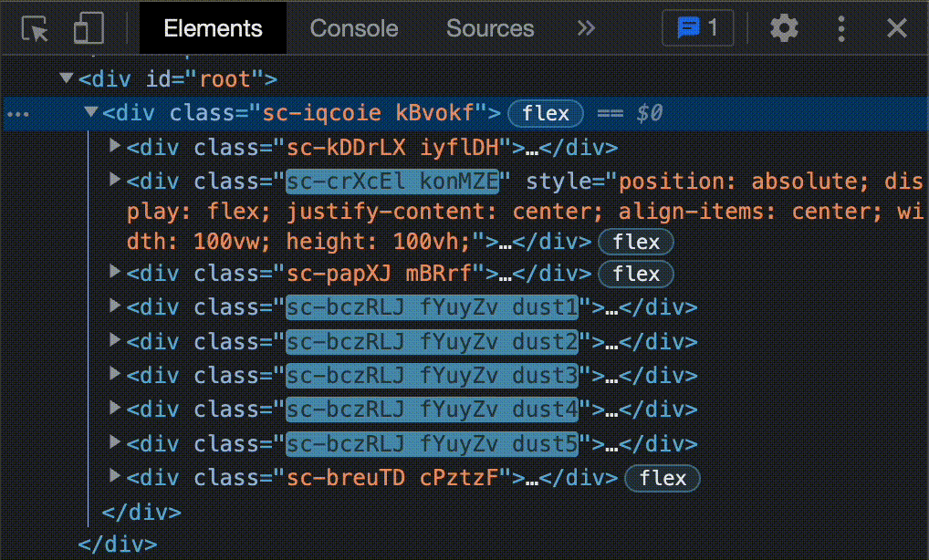
Task: Select the sc-breuTD cPztzF class text
Action: [392, 478]
